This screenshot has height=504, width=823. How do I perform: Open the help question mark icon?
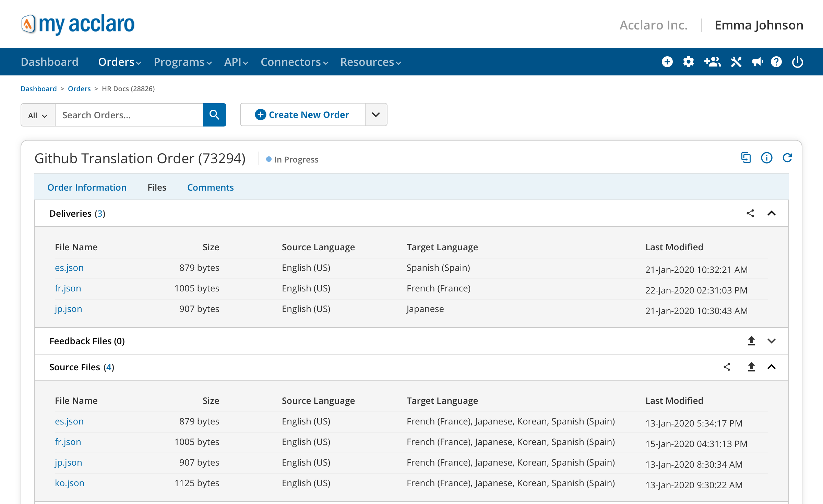coord(776,62)
